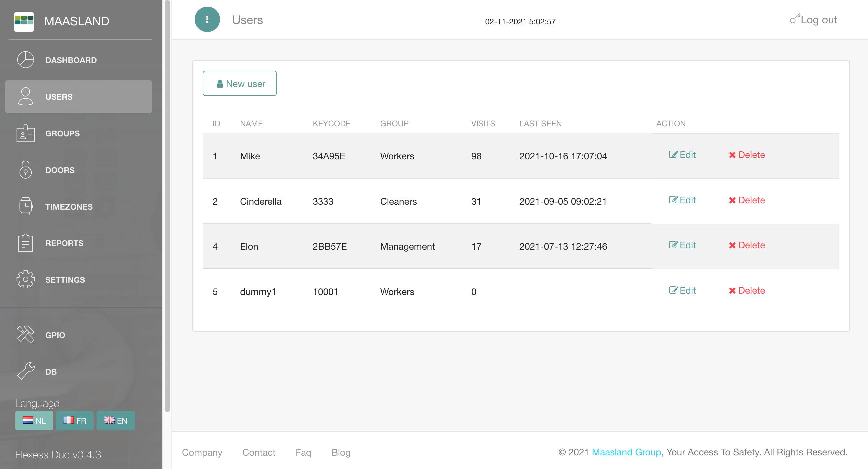Image resolution: width=868 pixels, height=469 pixels.
Task: Open the Users sidebar menu item
Action: [x=79, y=97]
